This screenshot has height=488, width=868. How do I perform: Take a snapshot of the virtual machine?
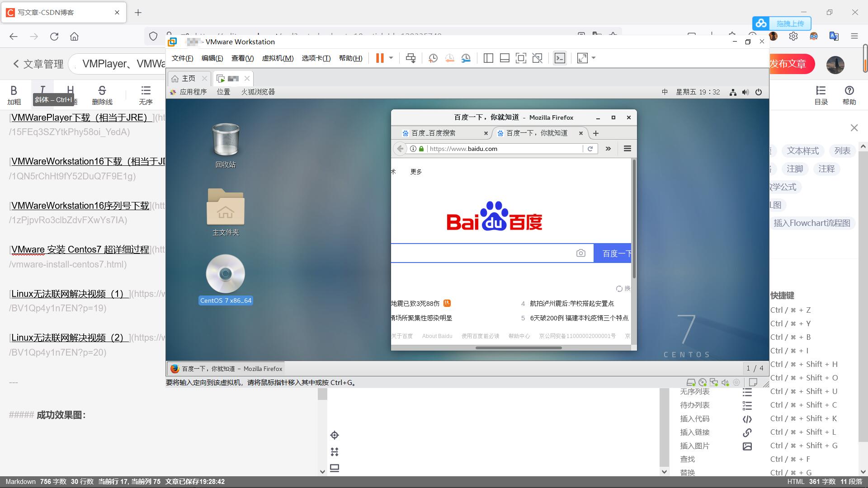pos(433,58)
